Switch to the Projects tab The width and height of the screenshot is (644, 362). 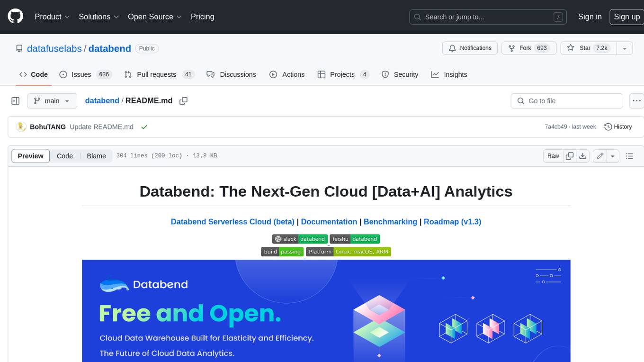pos(343,74)
